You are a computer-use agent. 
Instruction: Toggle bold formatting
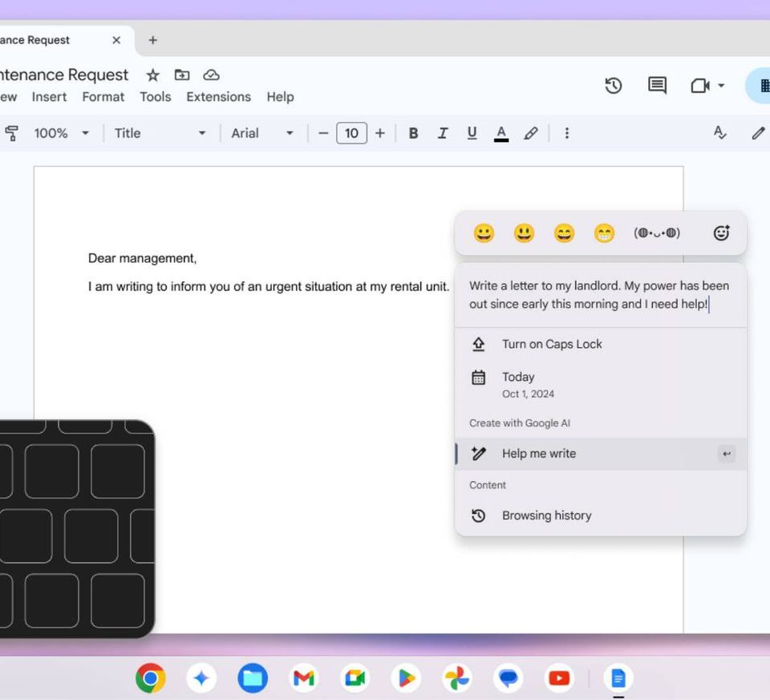point(413,133)
